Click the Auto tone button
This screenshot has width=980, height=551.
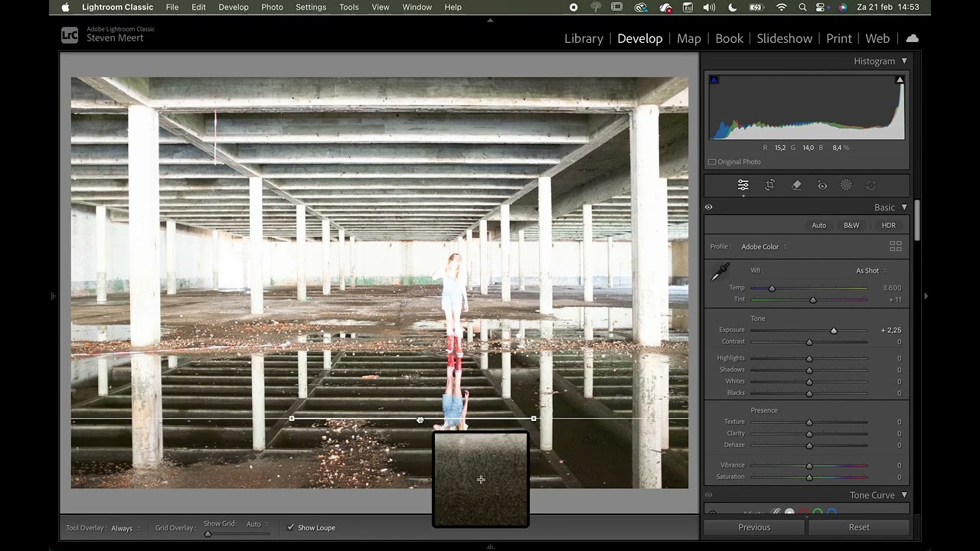click(818, 225)
